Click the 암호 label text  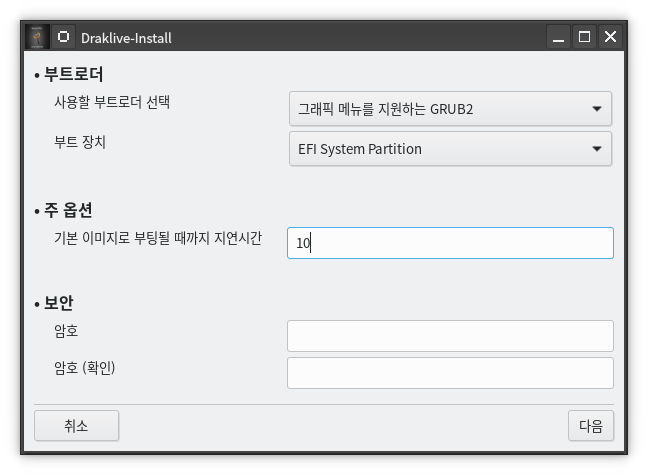66,331
